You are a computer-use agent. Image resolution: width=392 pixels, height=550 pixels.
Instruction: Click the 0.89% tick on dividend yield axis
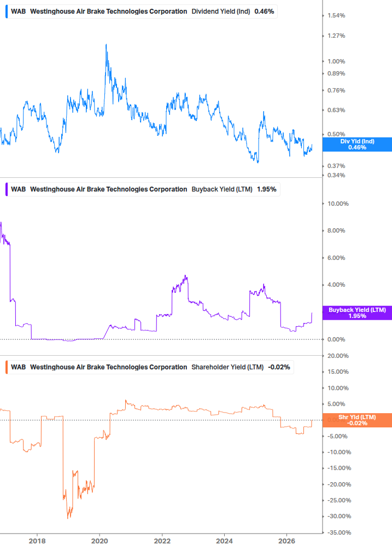336,74
